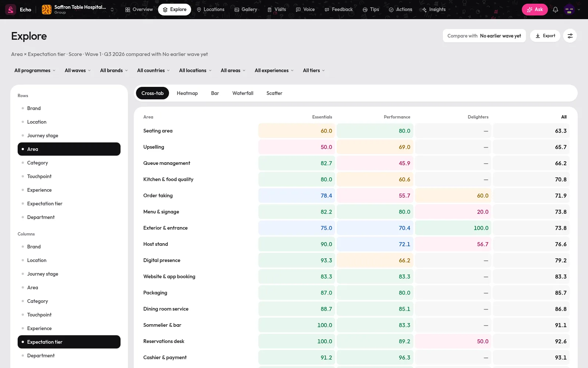Click the Queue management Performance score 45.9
Screen dimensions: 588x368
375,163
